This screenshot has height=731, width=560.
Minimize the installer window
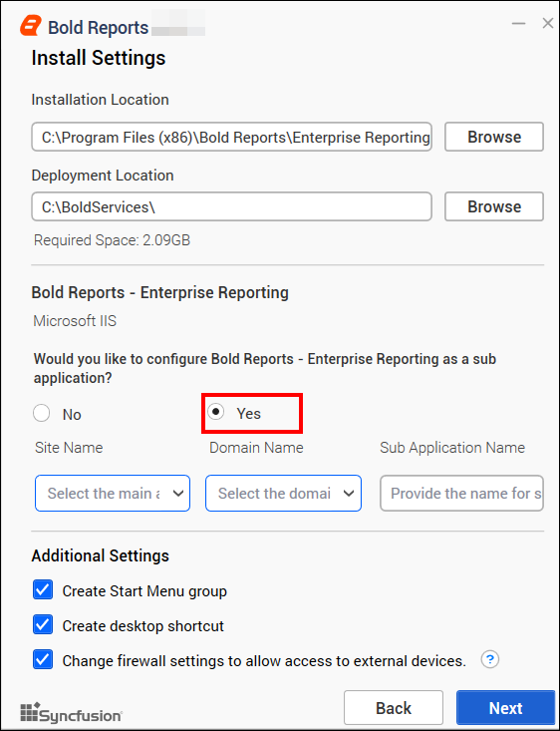tap(518, 23)
